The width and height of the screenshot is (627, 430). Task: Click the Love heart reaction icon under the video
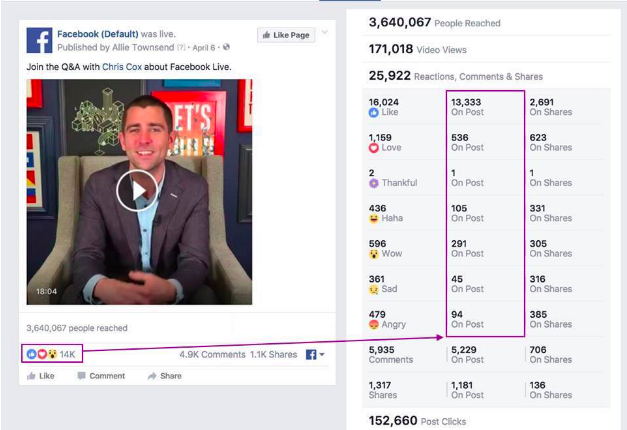click(42, 354)
